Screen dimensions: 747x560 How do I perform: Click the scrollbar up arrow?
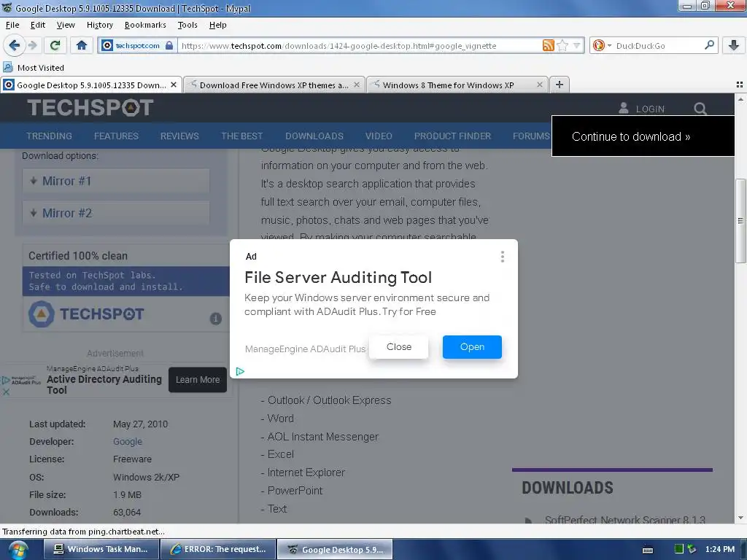coord(740,99)
